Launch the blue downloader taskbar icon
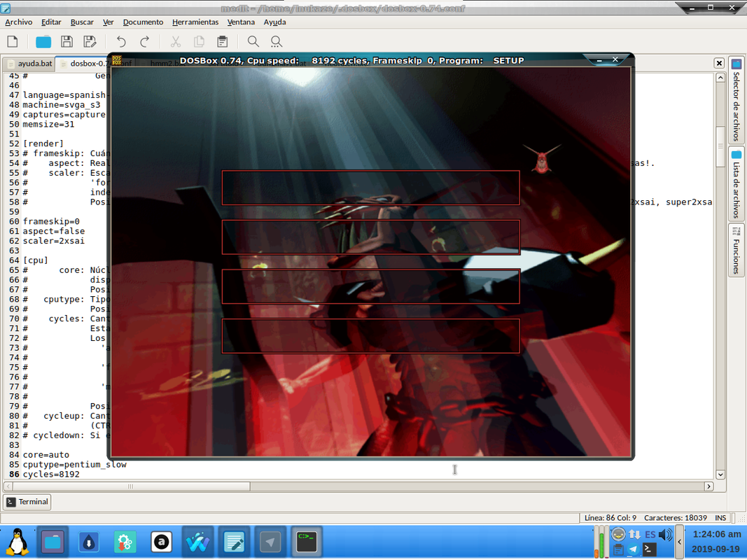747x560 pixels. point(89,542)
